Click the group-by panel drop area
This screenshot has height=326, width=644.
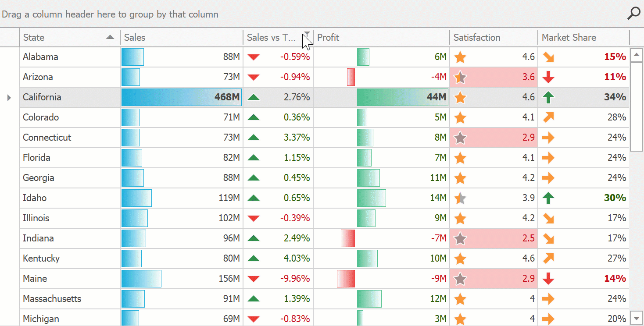307,14
